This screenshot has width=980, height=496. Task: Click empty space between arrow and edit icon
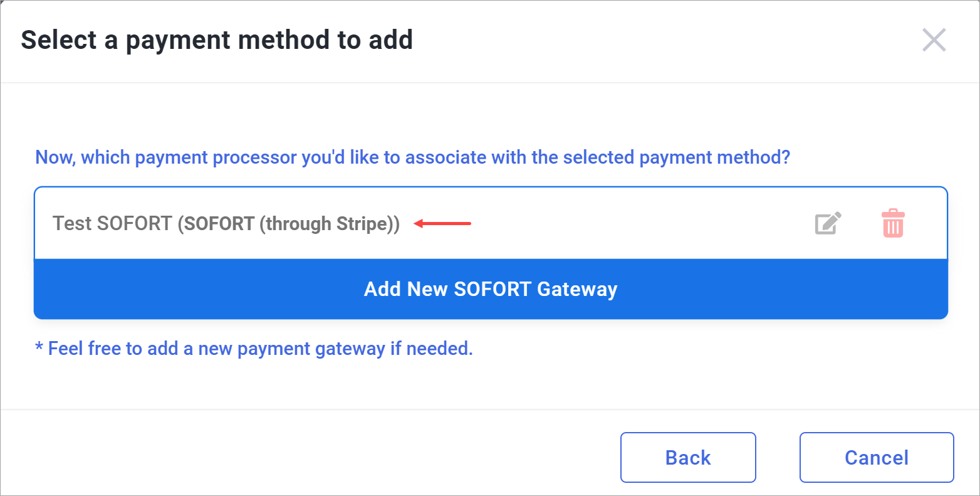(x=639, y=223)
